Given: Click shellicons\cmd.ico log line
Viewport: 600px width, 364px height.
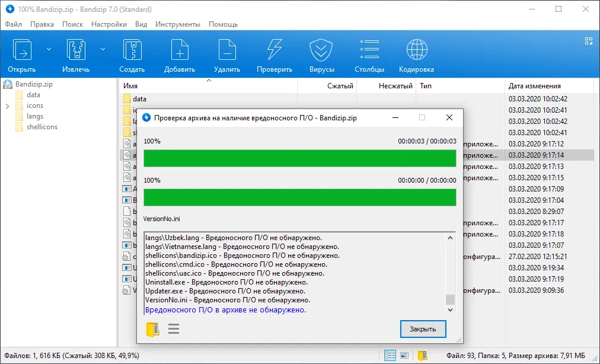Looking at the screenshot, I should [x=237, y=264].
